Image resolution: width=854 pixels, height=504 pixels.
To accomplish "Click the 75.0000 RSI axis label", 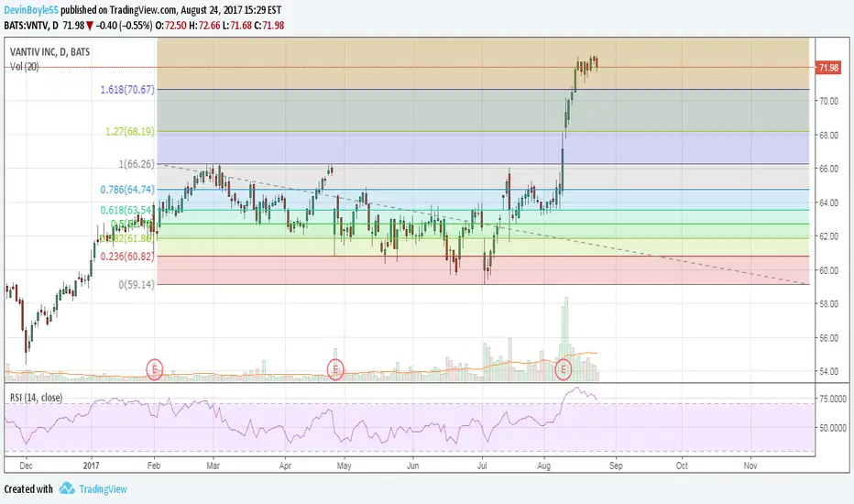I will click(833, 400).
